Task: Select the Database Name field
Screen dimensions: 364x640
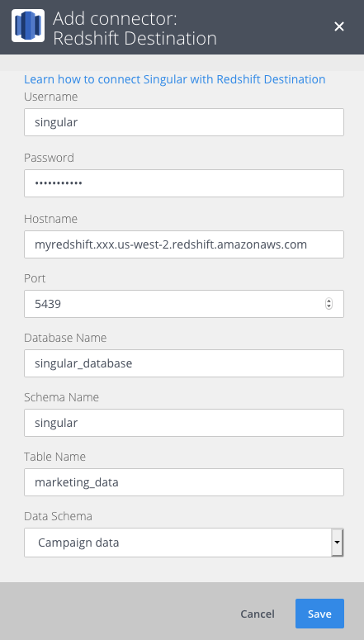Action: [x=184, y=363]
